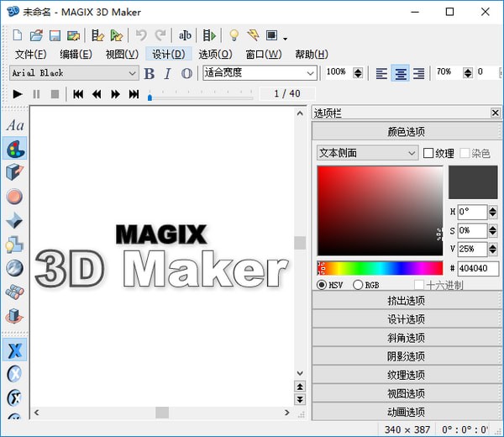Select the RGB radio button

(x=358, y=285)
